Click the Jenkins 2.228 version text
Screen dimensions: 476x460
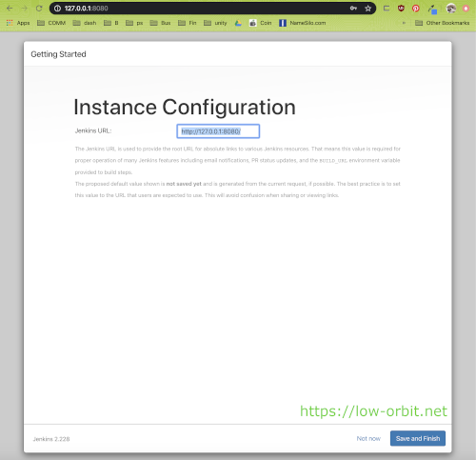51,439
